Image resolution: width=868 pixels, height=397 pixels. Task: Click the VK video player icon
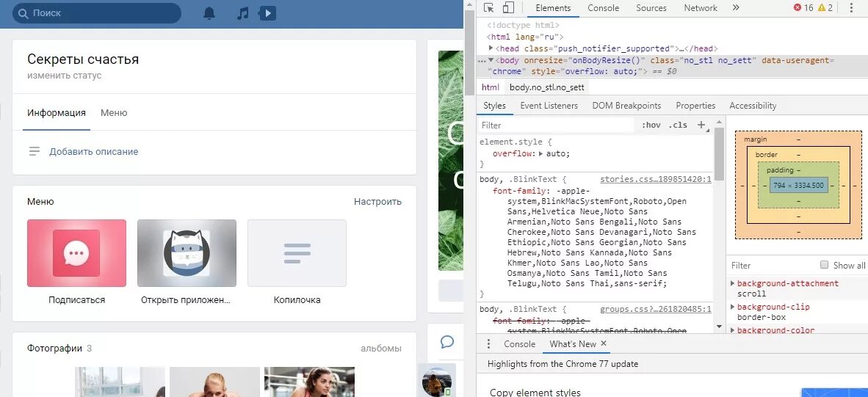(x=267, y=12)
